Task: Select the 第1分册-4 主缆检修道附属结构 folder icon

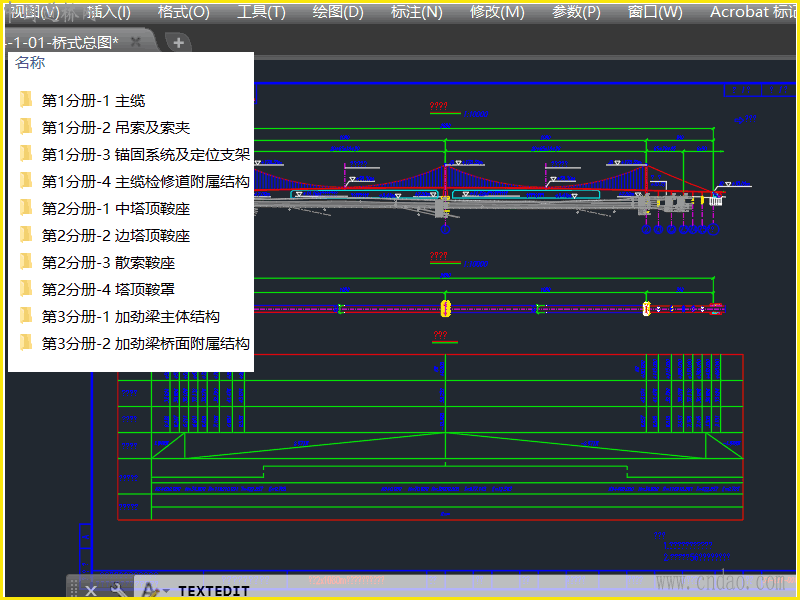Action: [x=26, y=181]
